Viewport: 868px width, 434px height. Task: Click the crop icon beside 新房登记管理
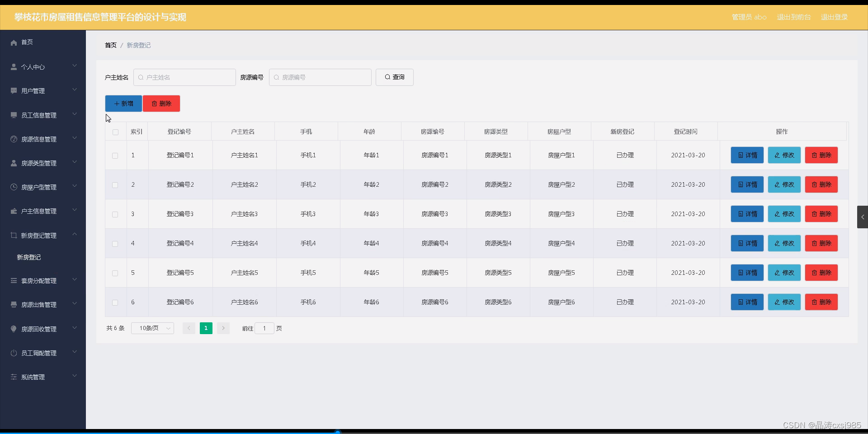pyautogui.click(x=14, y=236)
